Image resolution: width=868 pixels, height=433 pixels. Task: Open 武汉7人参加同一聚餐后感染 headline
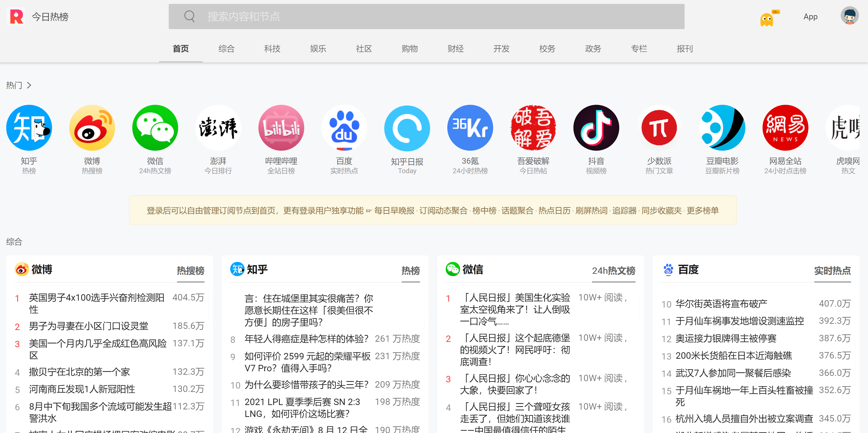[733, 373]
